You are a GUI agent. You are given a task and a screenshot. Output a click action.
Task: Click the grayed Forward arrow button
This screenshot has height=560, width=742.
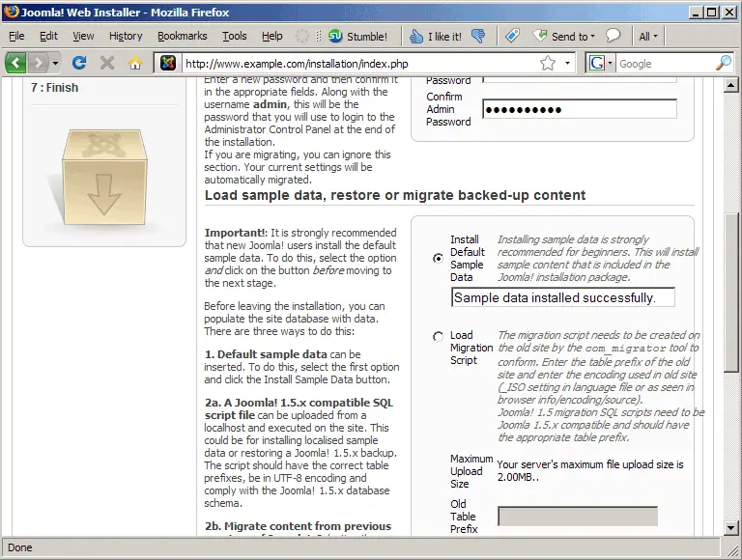point(39,63)
